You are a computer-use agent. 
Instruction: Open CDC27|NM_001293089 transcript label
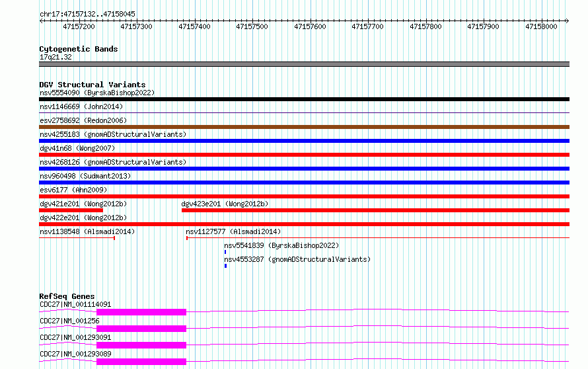coord(75,354)
